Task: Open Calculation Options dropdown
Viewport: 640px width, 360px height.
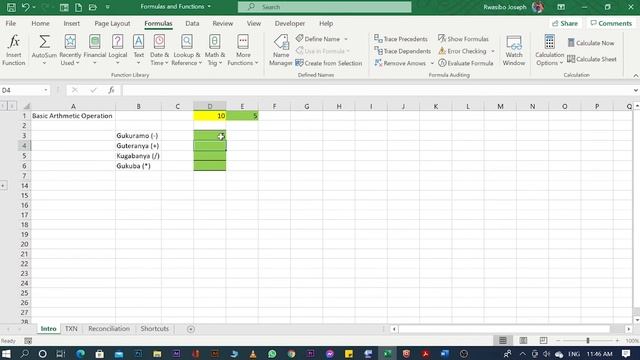Action: click(549, 50)
